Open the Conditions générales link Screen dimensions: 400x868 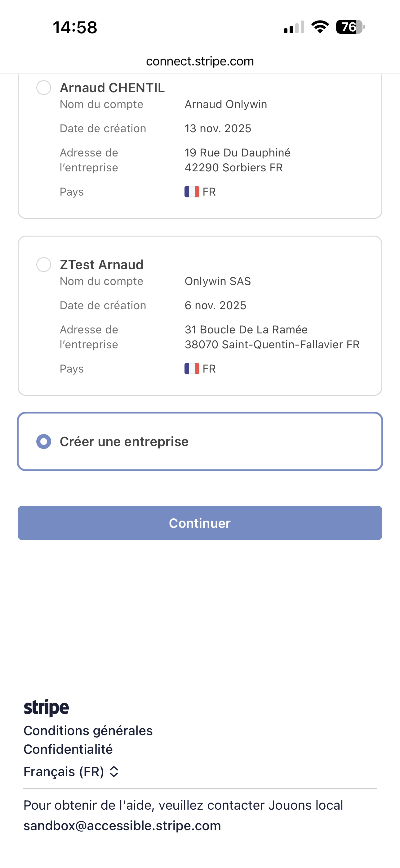(88, 730)
